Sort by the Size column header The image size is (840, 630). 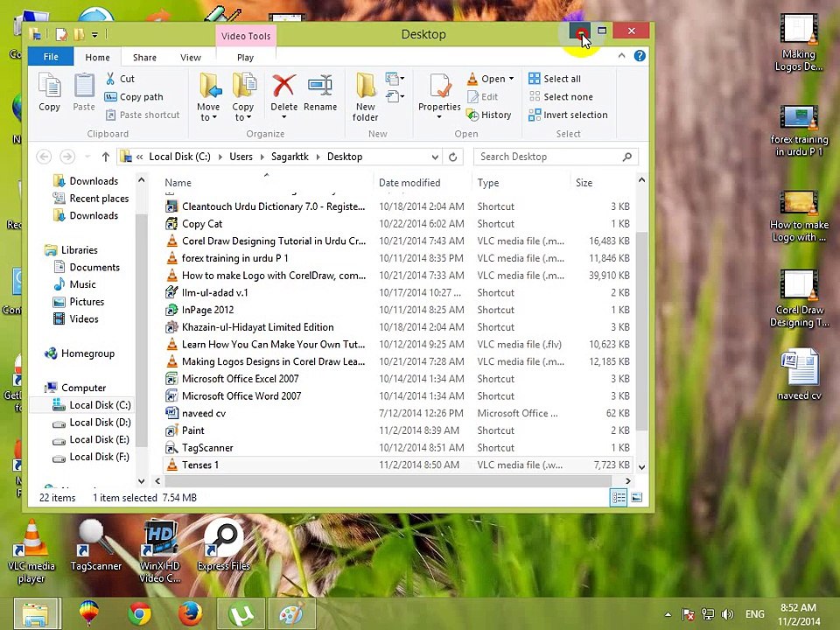point(584,183)
